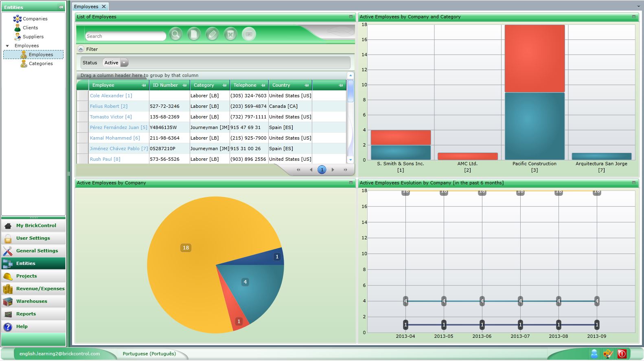Click the magnifier search button in toolbar
Screen dimensions: 644x361
click(175, 34)
